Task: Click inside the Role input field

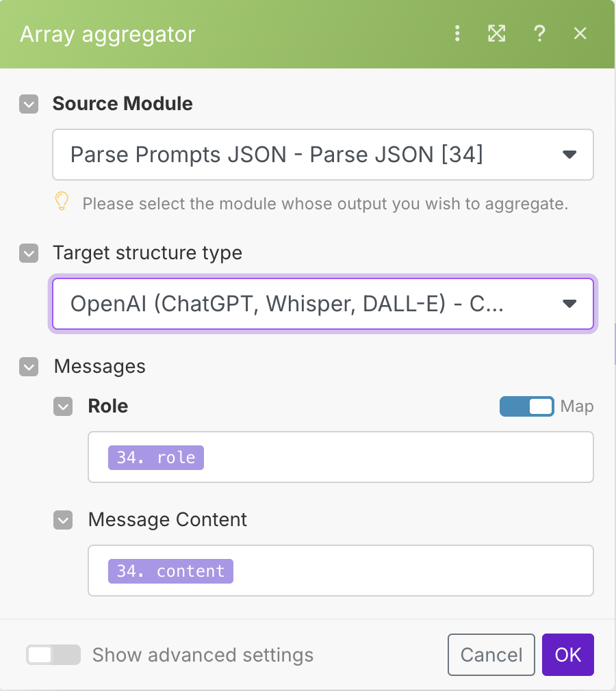Action: pyautogui.click(x=397, y=458)
